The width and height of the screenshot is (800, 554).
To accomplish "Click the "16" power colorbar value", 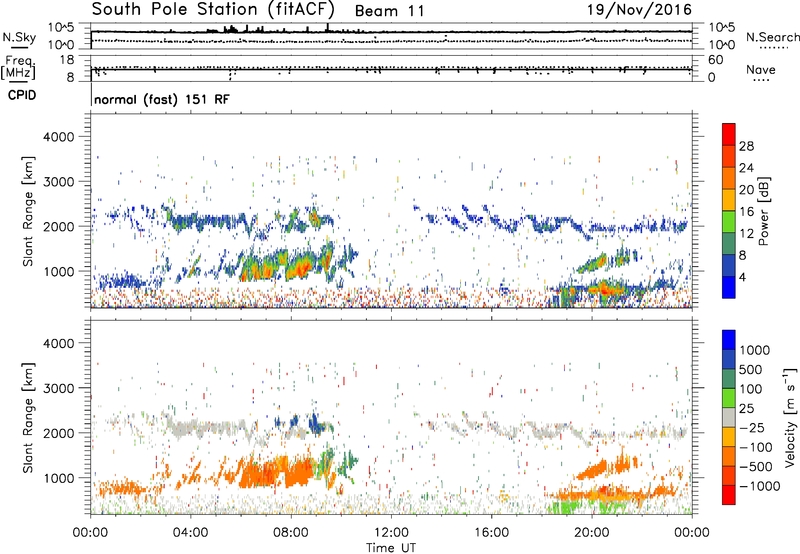I will (746, 212).
